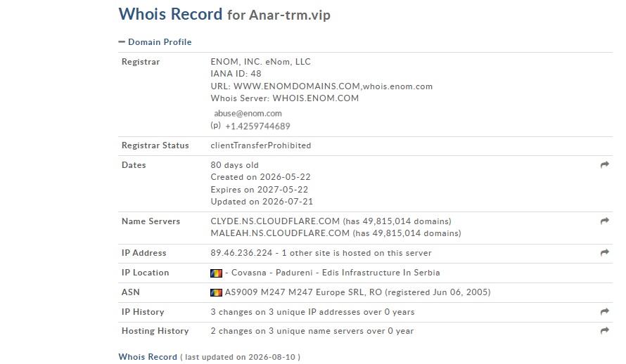Click '3 changes on 3 unique IP addresses'
The image size is (626, 364).
click(276, 312)
